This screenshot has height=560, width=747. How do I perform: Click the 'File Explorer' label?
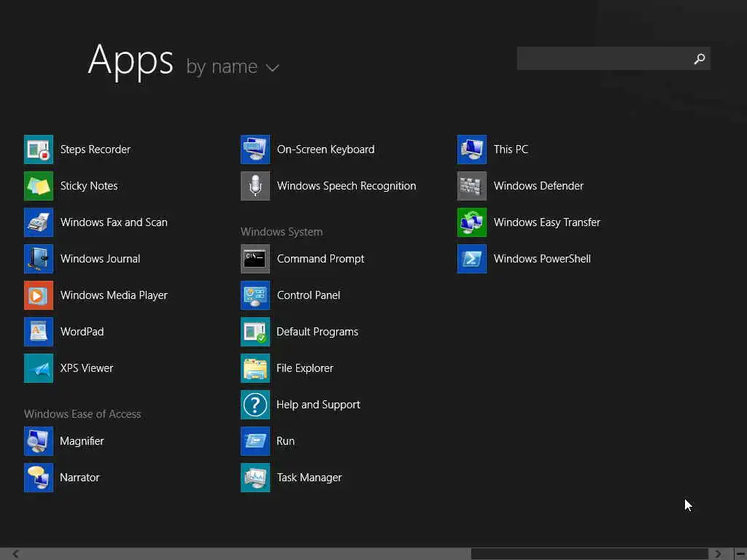305,368
